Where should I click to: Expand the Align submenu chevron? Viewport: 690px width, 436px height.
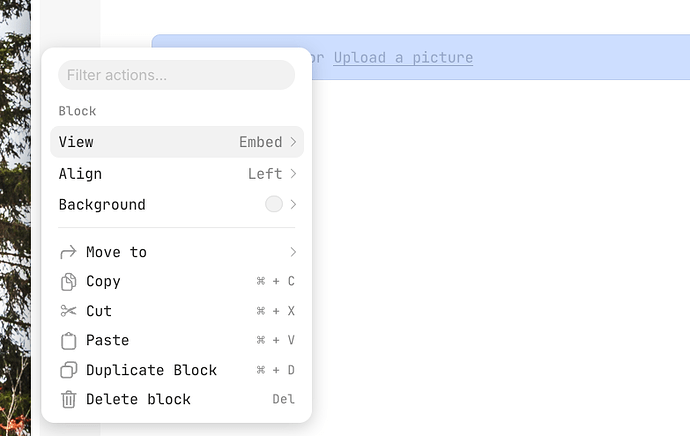(293, 173)
